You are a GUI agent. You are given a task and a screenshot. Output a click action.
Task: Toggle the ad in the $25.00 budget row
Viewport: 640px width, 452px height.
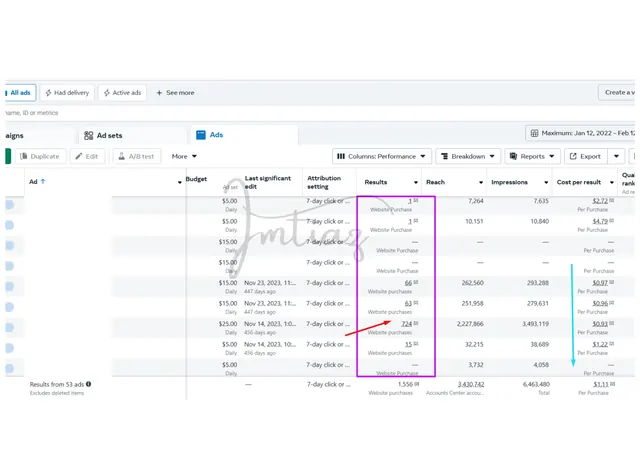[x=9, y=327]
